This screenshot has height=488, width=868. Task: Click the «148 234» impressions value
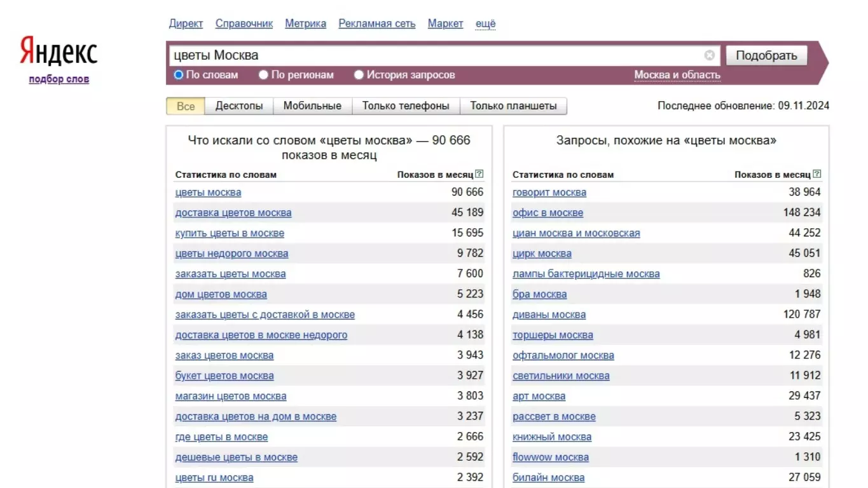tap(802, 212)
